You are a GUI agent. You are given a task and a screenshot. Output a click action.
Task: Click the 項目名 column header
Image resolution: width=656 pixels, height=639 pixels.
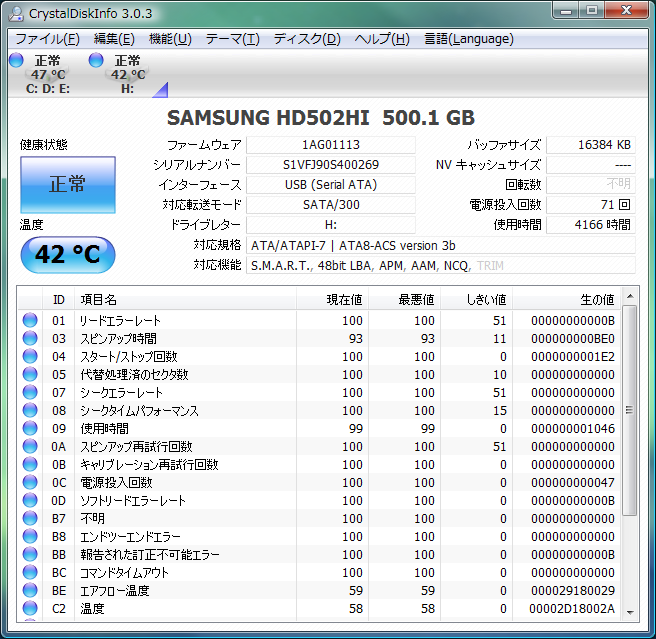[185, 300]
